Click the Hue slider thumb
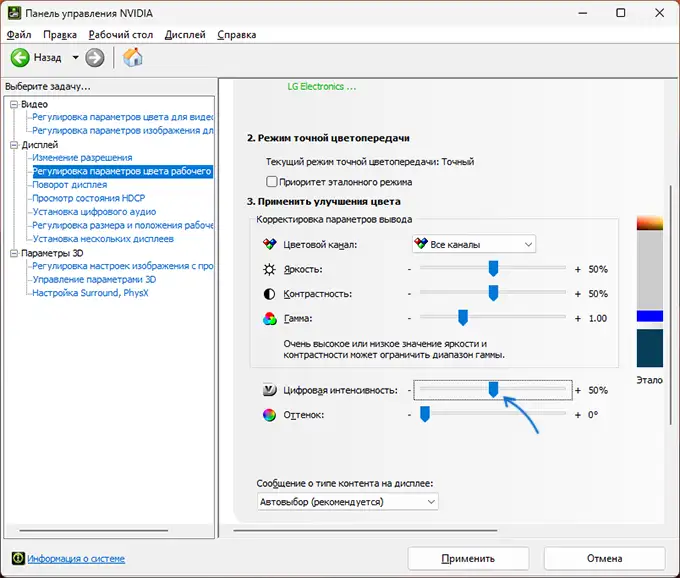 [425, 415]
